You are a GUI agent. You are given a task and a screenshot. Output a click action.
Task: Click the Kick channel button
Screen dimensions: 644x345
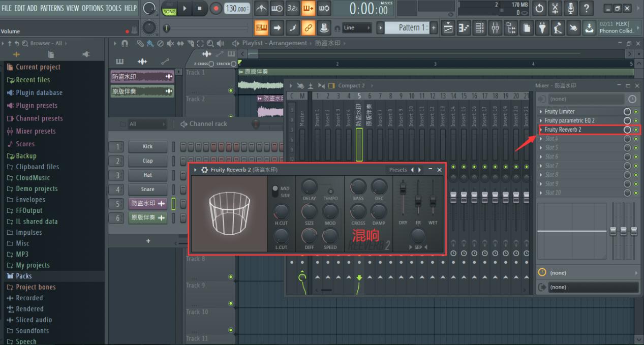[x=147, y=146]
